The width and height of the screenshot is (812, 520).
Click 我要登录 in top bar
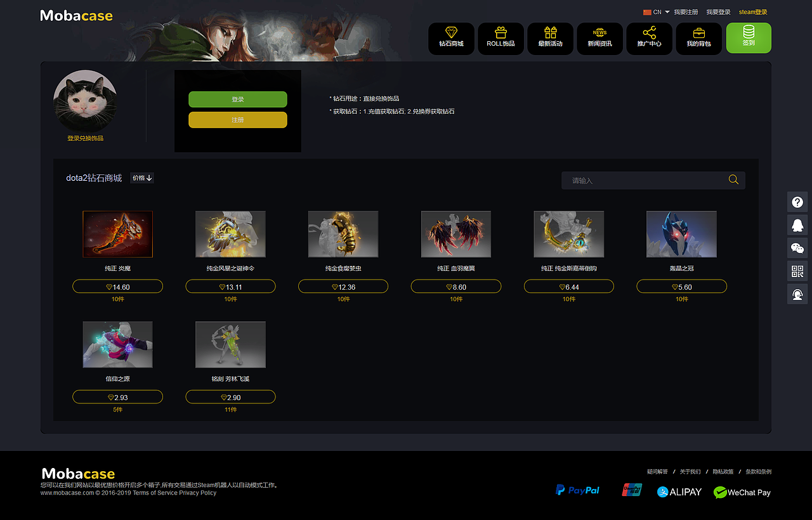coord(718,12)
